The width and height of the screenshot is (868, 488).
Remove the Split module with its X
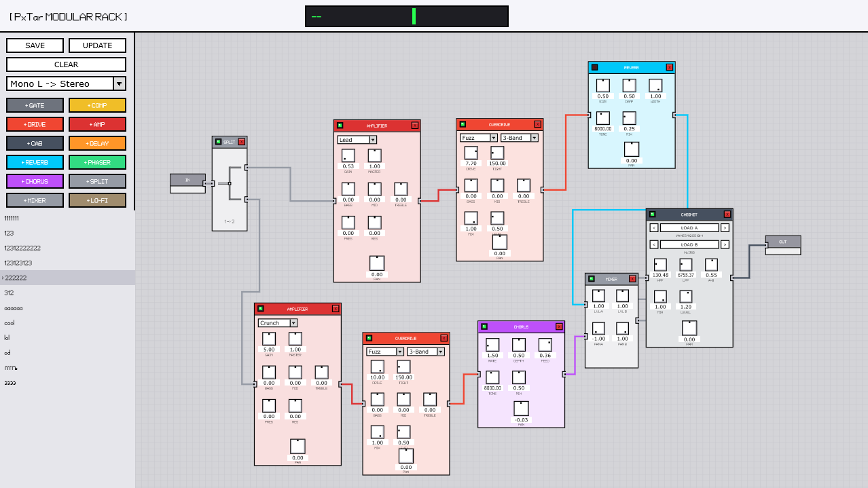(x=241, y=142)
